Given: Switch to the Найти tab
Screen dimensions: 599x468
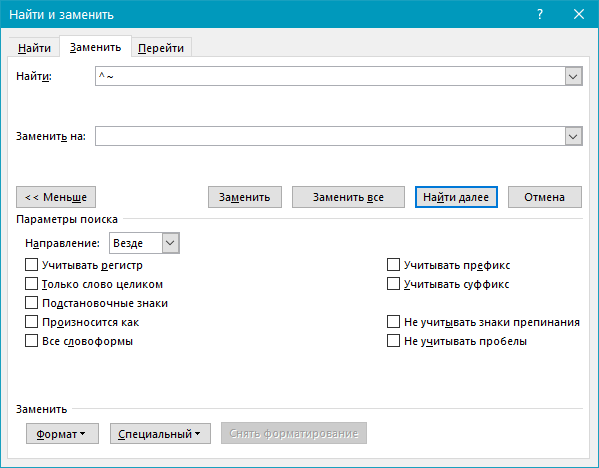Looking at the screenshot, I should click(34, 48).
